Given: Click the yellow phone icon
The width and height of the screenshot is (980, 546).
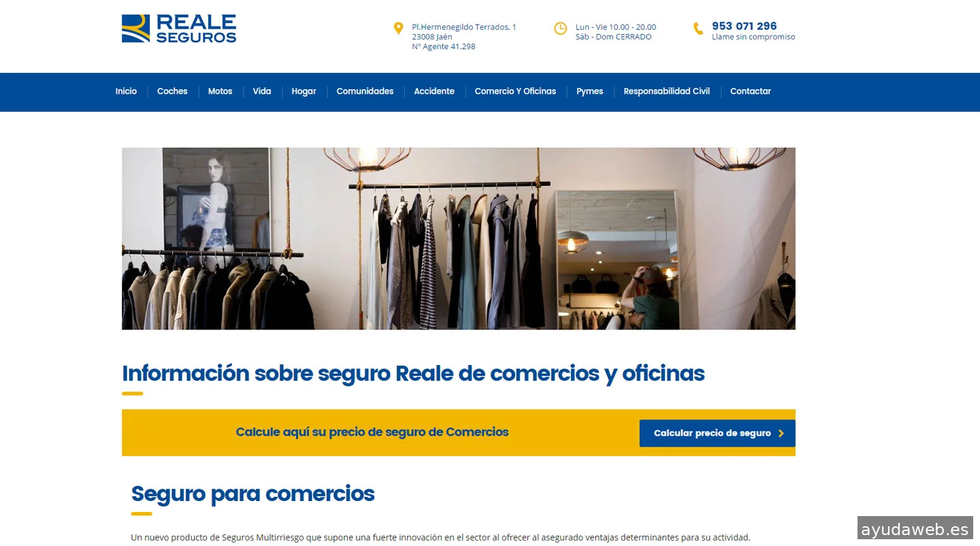Looking at the screenshot, I should (698, 29).
